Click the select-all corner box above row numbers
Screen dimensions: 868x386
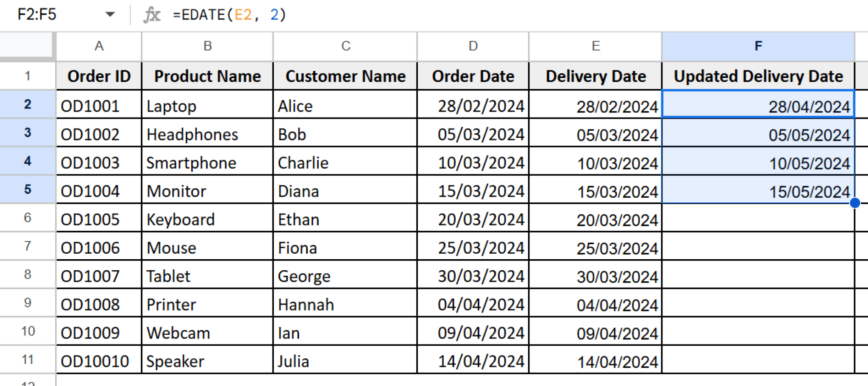click(25, 46)
